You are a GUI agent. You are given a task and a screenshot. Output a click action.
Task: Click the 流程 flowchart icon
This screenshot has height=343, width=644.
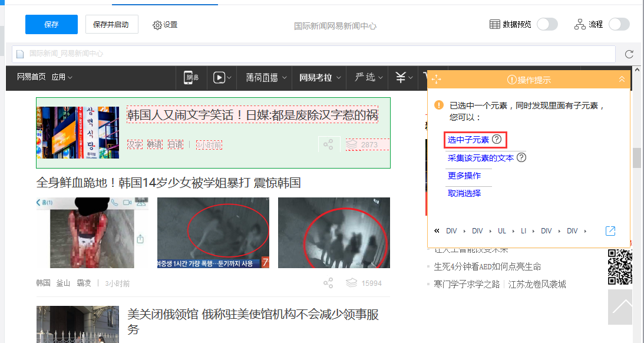[x=580, y=25]
